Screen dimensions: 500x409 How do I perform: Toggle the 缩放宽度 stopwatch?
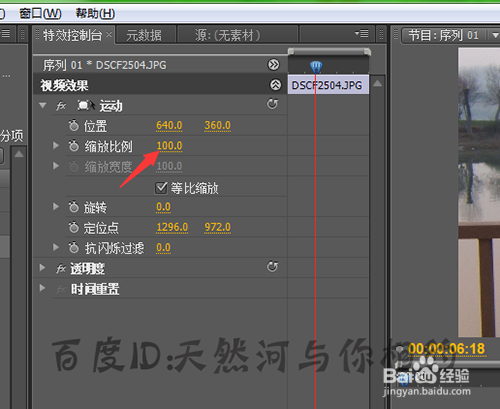tap(74, 166)
